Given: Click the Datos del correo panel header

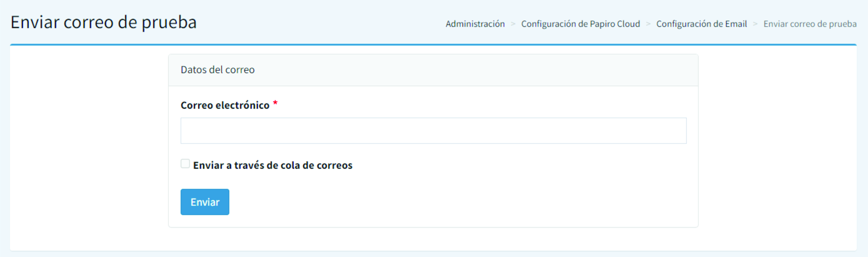Looking at the screenshot, I should pos(433,70).
